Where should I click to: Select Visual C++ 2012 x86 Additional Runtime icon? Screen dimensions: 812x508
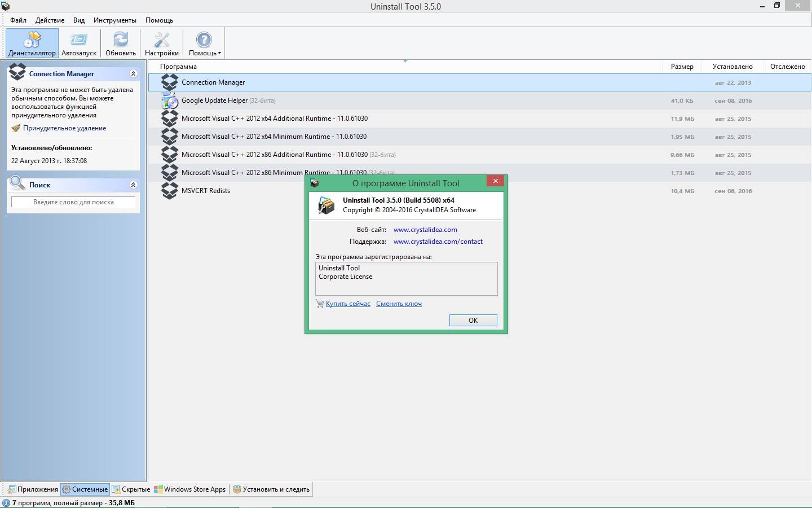(170, 155)
